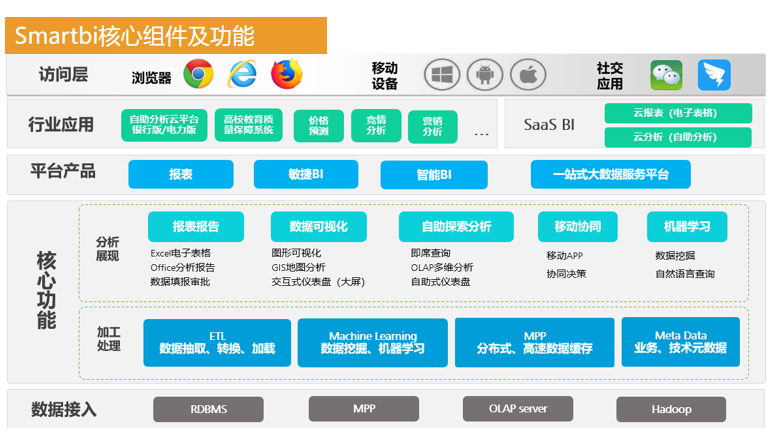Click the 分析展现 section label
Viewport: 778px width, 438px height.
(x=107, y=249)
